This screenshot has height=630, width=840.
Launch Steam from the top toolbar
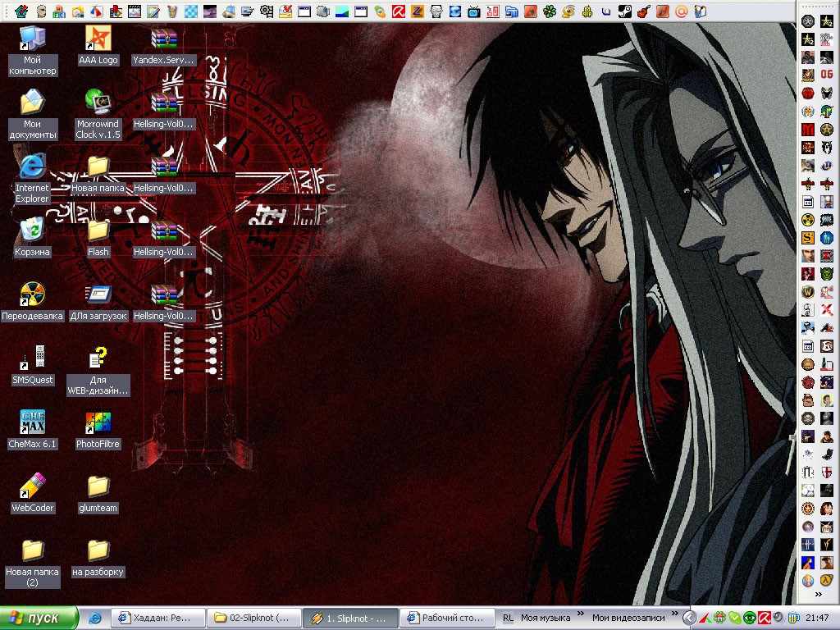click(x=624, y=11)
